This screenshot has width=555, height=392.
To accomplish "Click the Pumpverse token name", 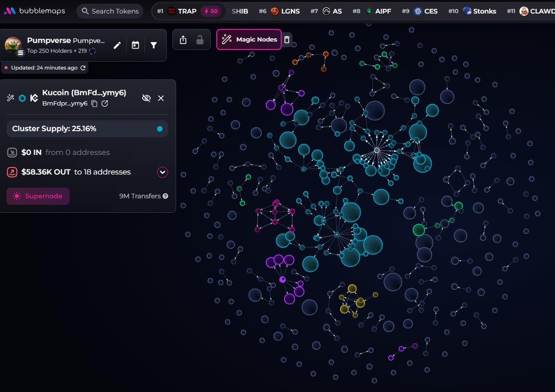I will tap(49, 40).
